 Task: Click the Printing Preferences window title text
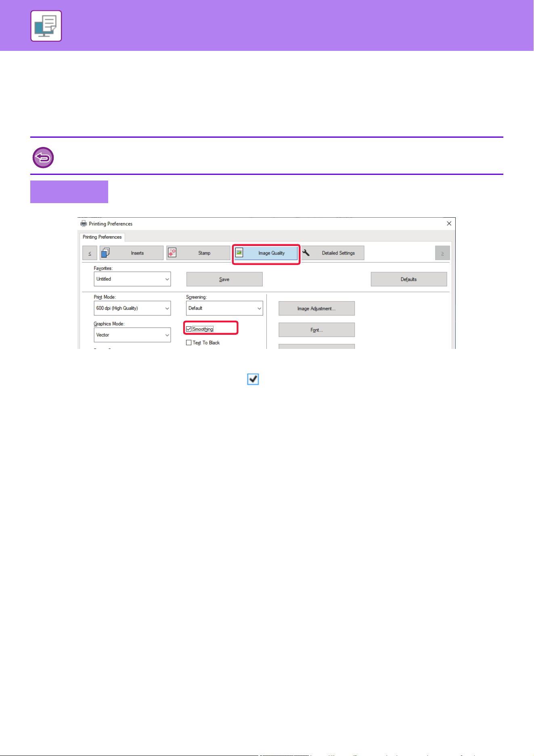111,224
